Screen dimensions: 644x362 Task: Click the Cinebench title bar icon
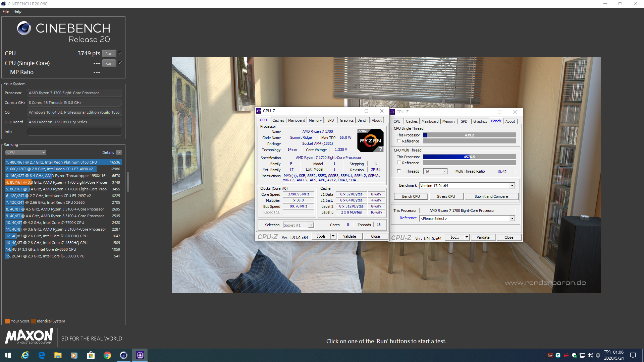3,4
